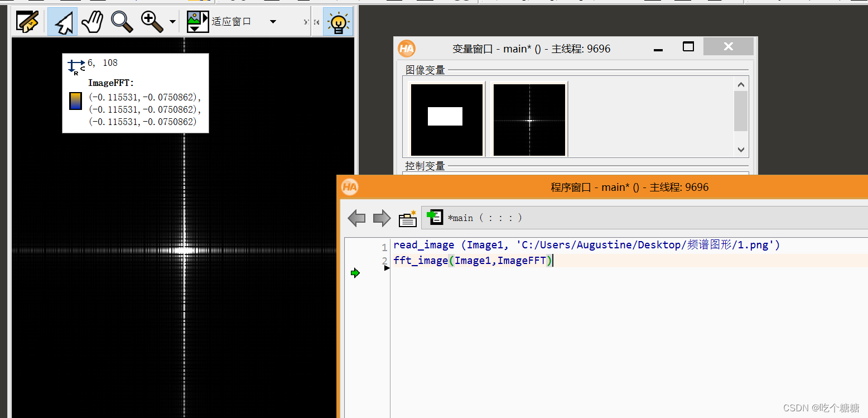868x418 pixels.
Task: Open the *main procedure selector dropdown
Action: 644,218
